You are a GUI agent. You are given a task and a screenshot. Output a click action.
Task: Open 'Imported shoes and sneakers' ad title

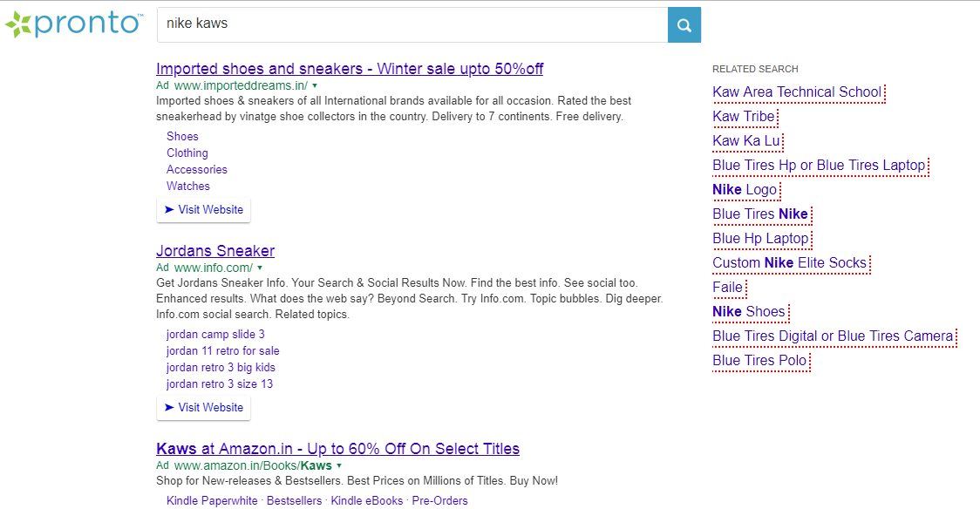click(349, 69)
